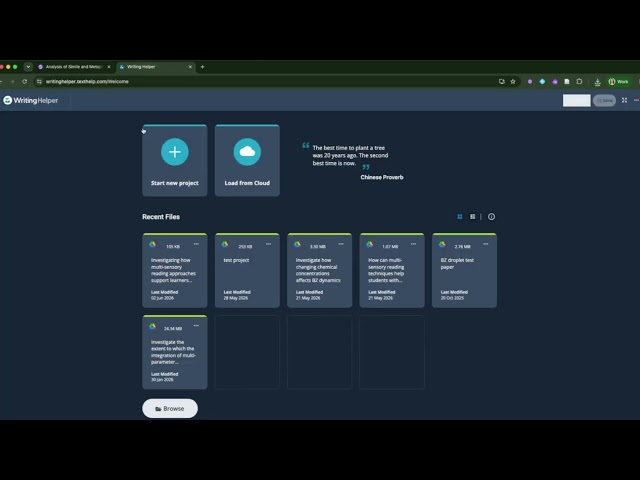Click the 24.34 MB size label
This screenshot has height=480, width=640.
[x=173, y=329]
